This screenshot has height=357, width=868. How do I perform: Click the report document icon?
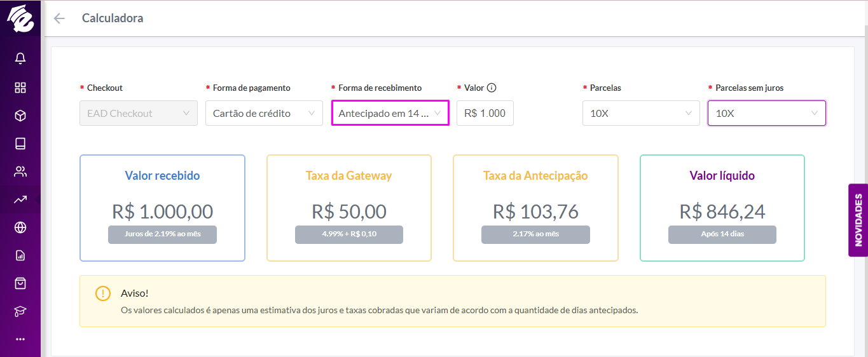pyautogui.click(x=20, y=255)
